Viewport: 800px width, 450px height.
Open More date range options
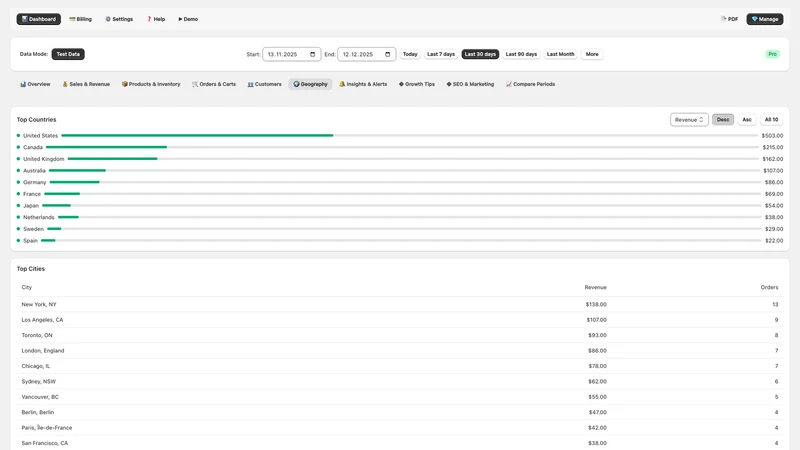tap(592, 54)
